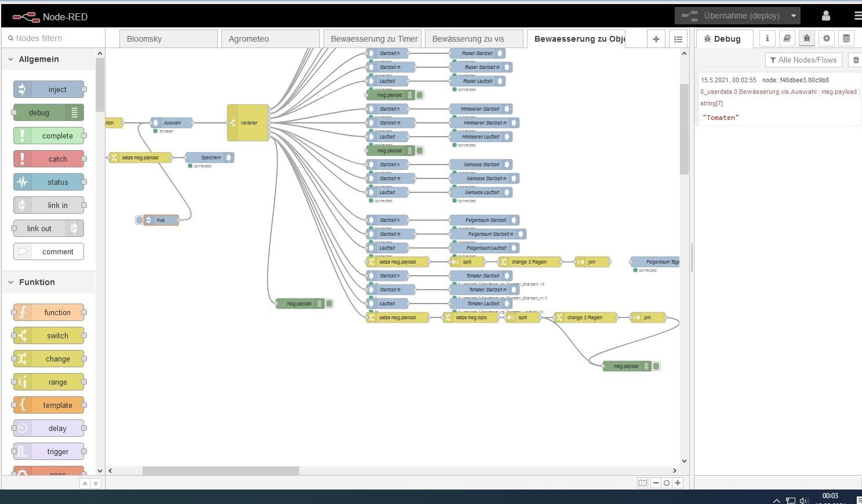Viewport: 862px width, 504px height.
Task: Open the user account icon
Action: [826, 16]
